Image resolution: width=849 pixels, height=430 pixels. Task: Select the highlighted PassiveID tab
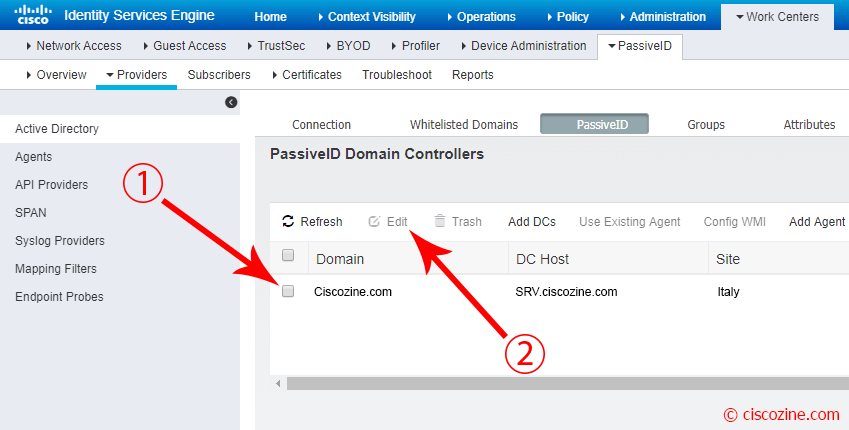[x=595, y=124]
